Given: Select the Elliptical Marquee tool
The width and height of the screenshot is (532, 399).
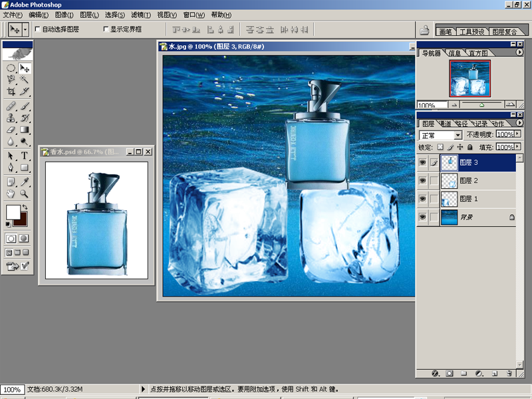Looking at the screenshot, I should pyautogui.click(x=11, y=68).
